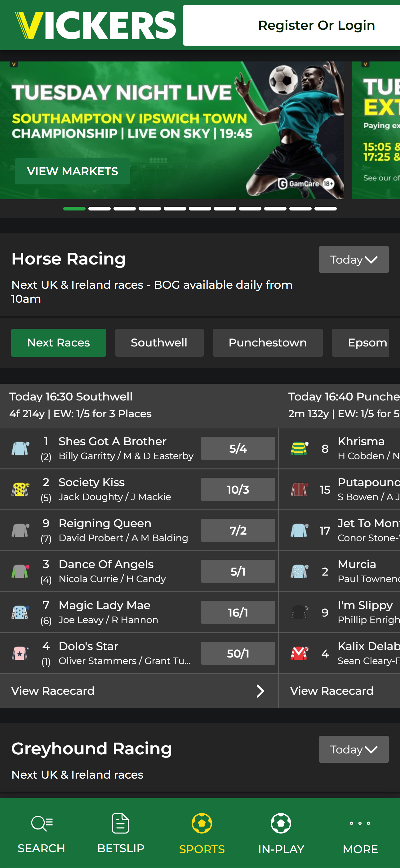Image resolution: width=400 pixels, height=868 pixels.
Task: Click the View Markets button
Action: (72, 171)
